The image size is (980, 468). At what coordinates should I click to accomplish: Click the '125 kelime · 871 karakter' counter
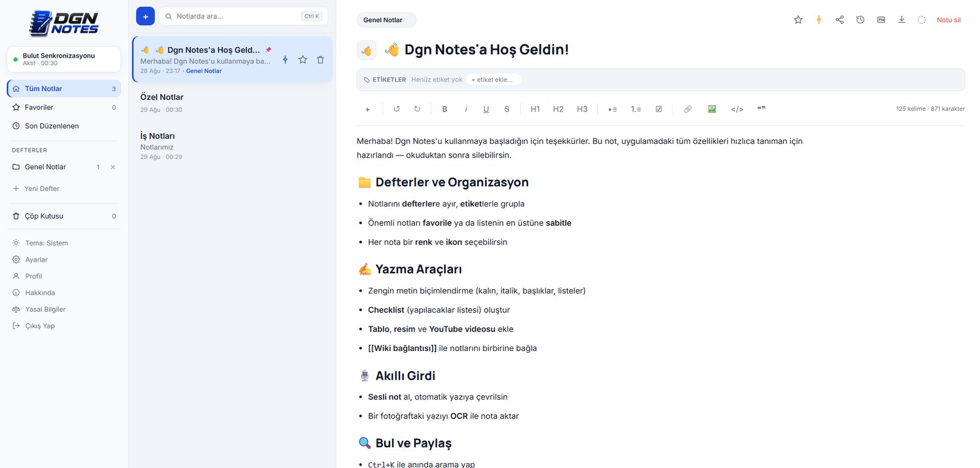pyautogui.click(x=930, y=109)
